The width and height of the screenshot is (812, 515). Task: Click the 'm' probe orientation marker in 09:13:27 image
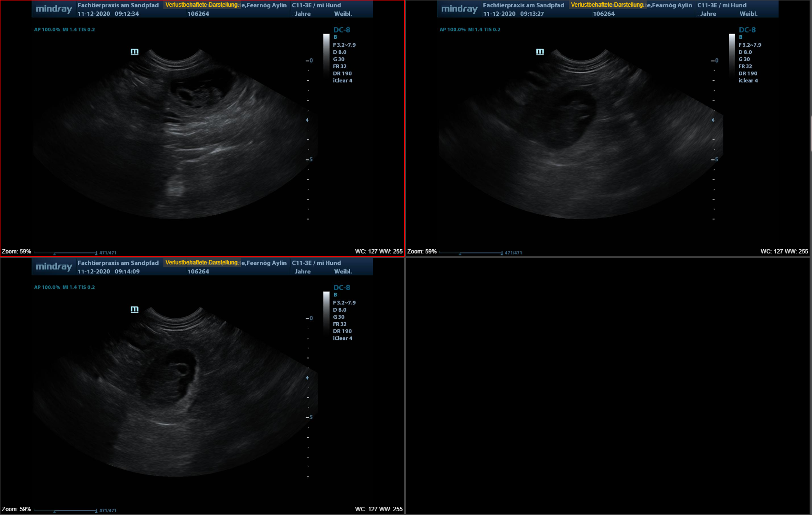click(x=540, y=52)
